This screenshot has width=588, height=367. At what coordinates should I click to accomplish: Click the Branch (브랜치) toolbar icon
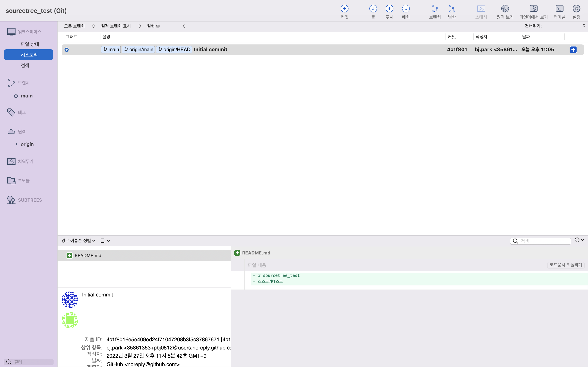435,9
